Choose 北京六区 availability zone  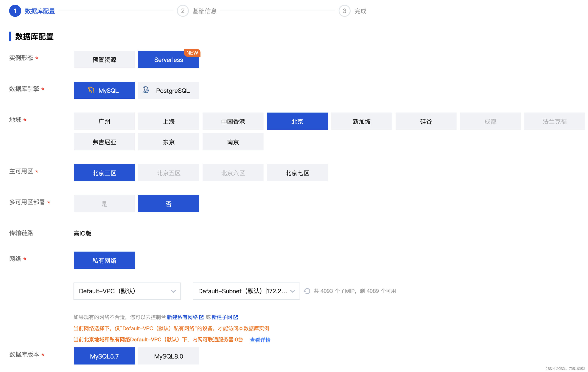pos(233,173)
